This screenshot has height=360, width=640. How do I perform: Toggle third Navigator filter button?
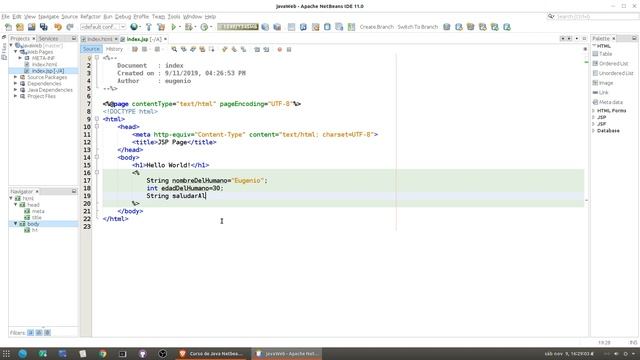47,333
